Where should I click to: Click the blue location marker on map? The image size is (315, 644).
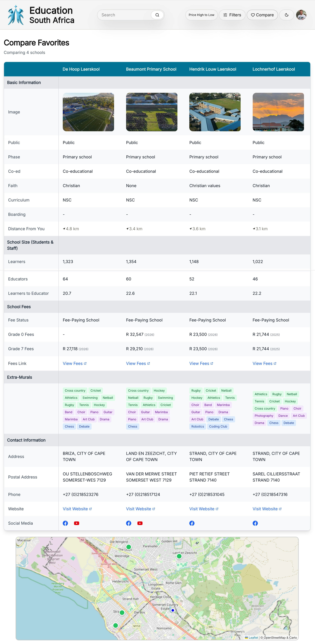click(173, 610)
